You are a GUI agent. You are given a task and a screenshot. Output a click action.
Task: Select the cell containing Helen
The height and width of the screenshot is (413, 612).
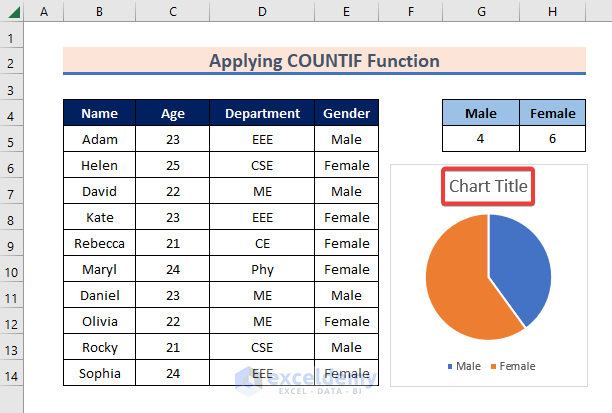click(x=100, y=165)
